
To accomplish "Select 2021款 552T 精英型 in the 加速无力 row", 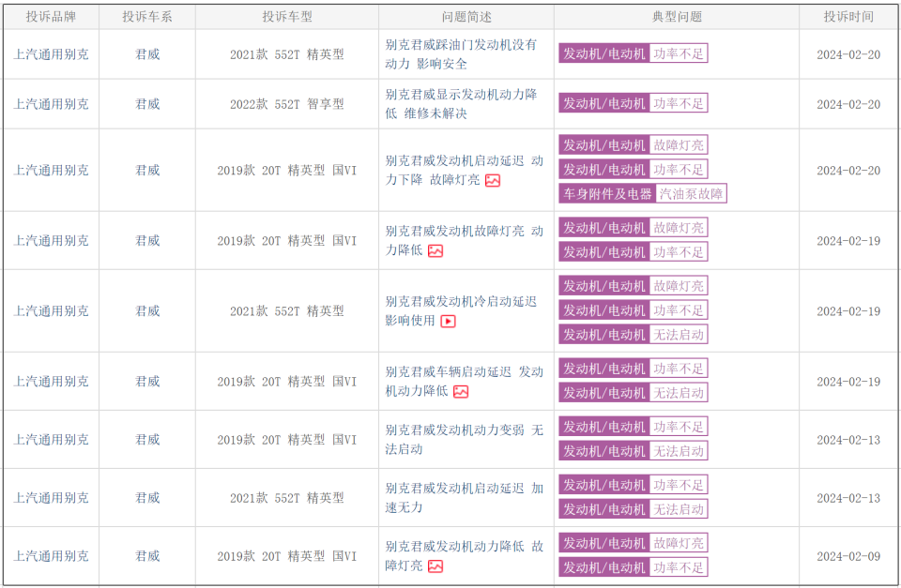I will [x=287, y=498].
